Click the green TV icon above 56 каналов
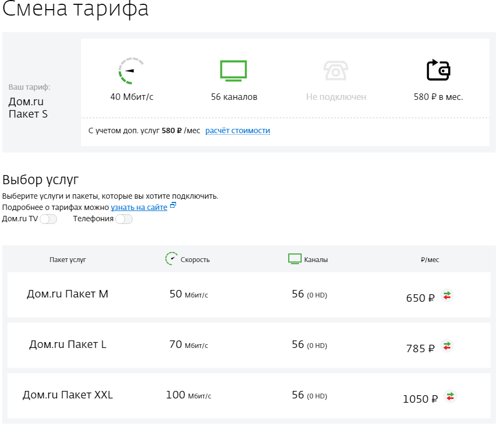The height and width of the screenshot is (443, 504). tap(233, 71)
